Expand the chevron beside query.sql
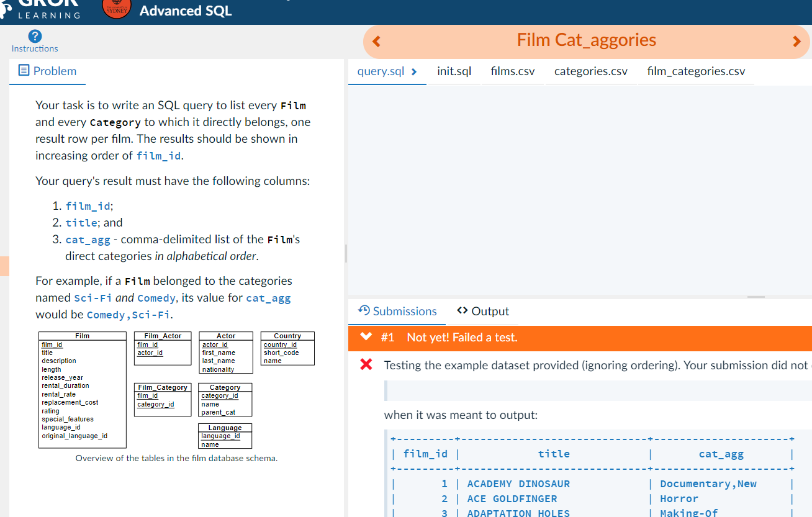 (414, 71)
